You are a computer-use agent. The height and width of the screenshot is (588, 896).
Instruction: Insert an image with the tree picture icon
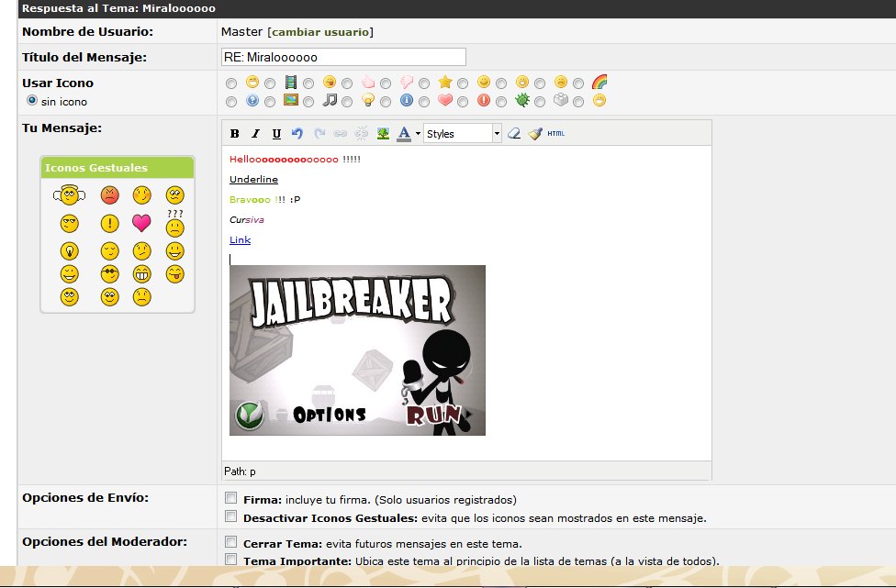383,134
